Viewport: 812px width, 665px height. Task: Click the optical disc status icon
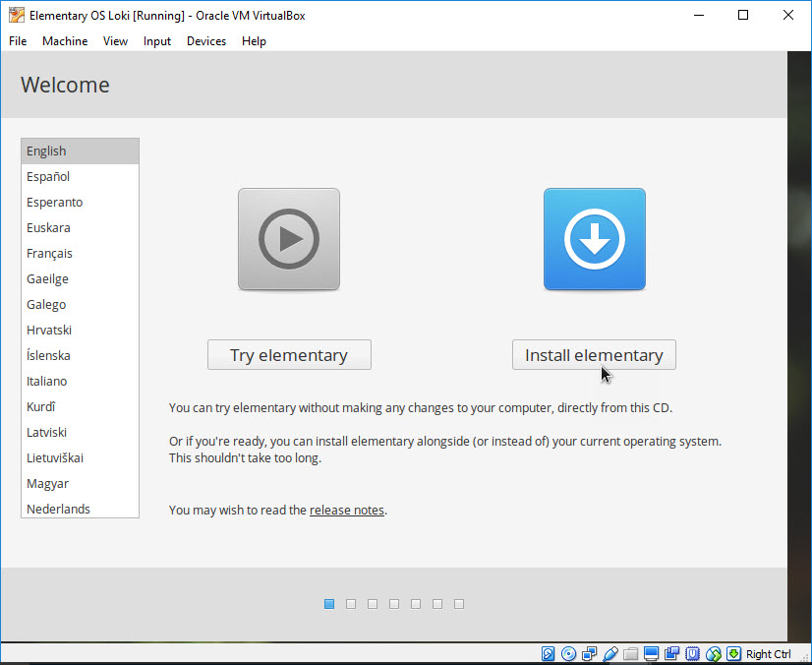pos(568,653)
